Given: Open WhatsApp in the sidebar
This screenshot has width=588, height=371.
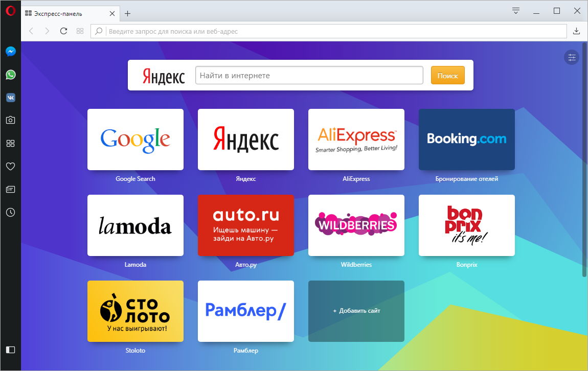Looking at the screenshot, I should (11, 75).
